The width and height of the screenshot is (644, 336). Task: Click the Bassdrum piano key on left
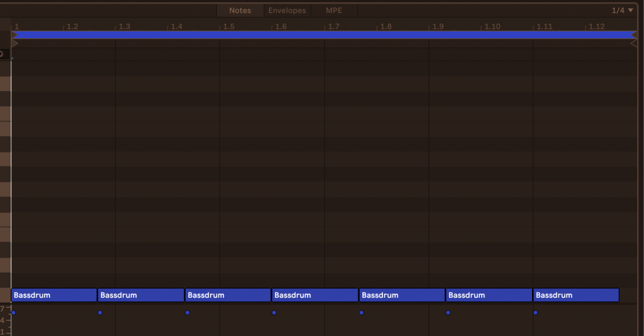(5, 295)
